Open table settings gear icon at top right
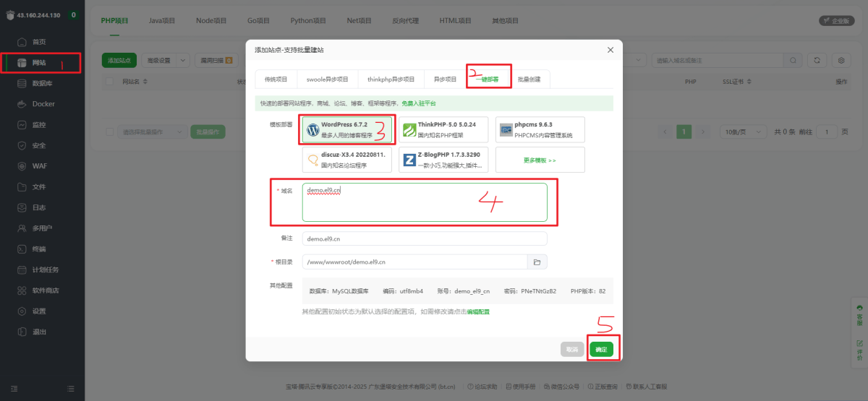 tap(841, 61)
